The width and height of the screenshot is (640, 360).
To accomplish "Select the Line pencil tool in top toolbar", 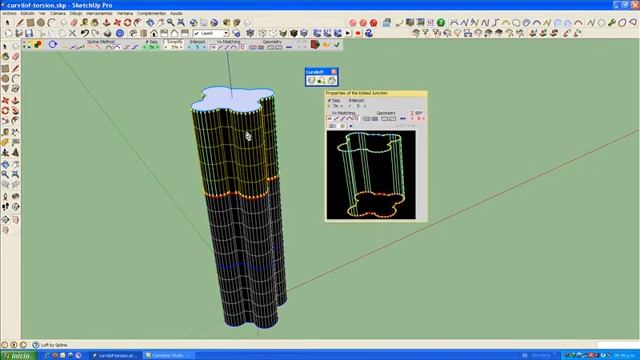I will tap(20, 22).
